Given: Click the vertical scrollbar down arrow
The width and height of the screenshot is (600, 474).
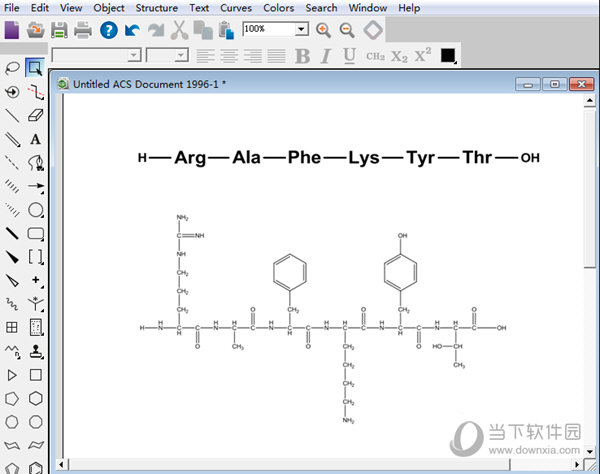Looking at the screenshot, I should pos(590,451).
